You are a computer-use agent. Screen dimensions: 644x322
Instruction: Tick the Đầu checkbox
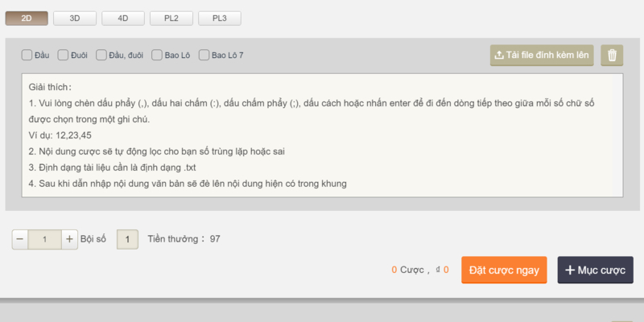(27, 56)
